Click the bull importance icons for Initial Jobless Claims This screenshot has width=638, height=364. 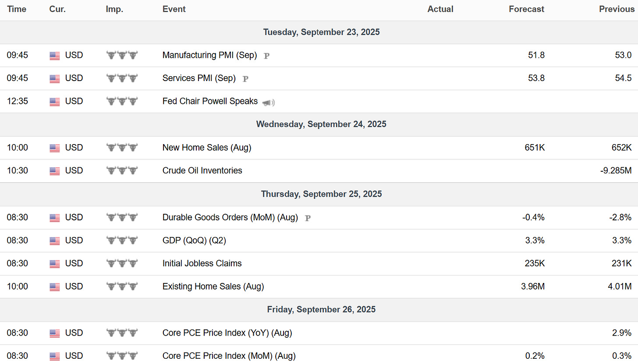122,263
